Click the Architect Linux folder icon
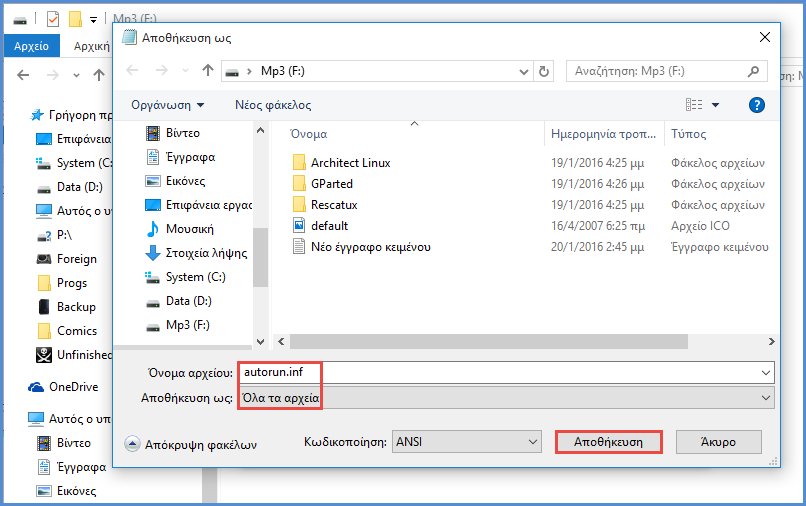 pyautogui.click(x=299, y=162)
